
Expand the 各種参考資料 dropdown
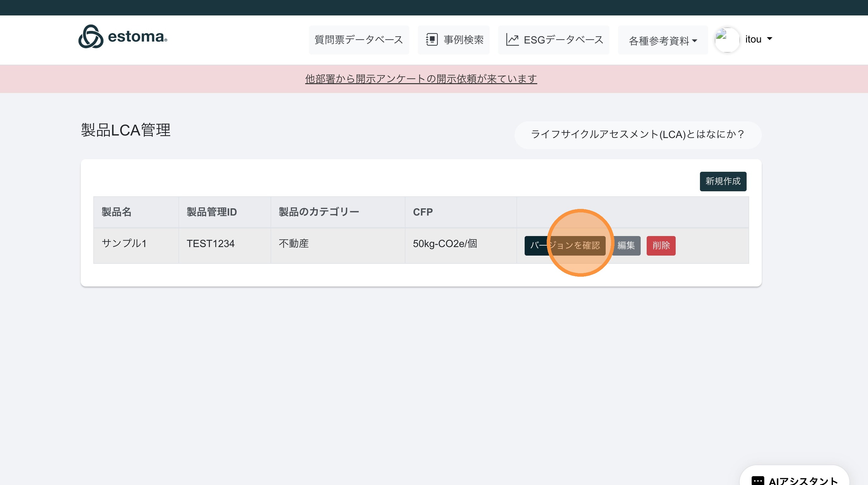point(662,41)
